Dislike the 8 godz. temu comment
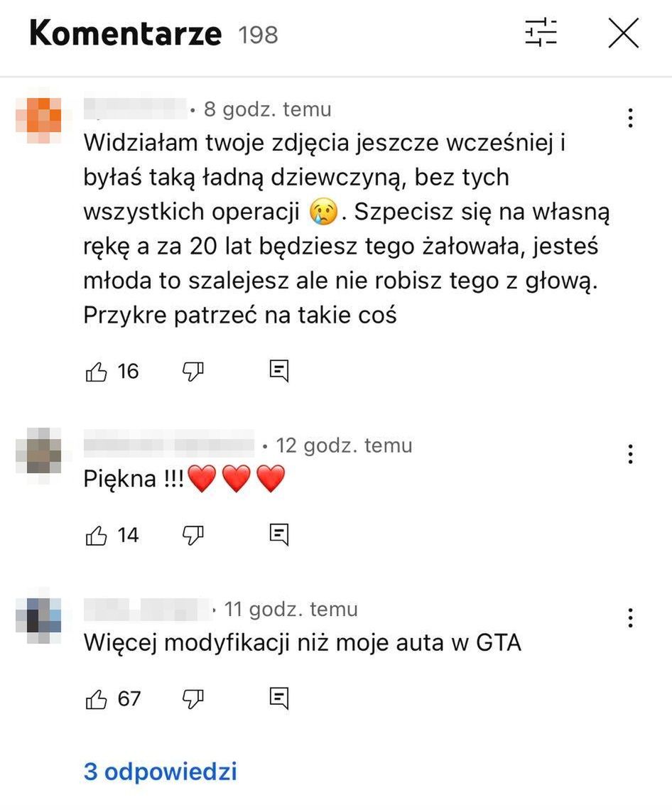 tap(193, 372)
